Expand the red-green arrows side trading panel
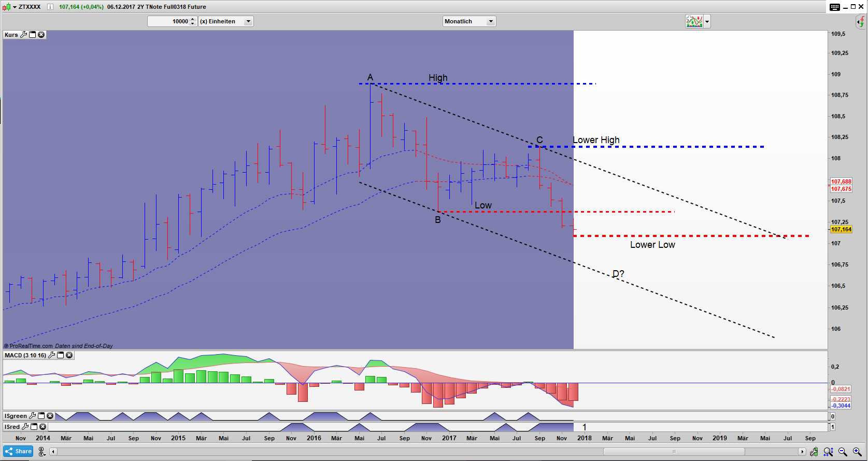 click(861, 22)
